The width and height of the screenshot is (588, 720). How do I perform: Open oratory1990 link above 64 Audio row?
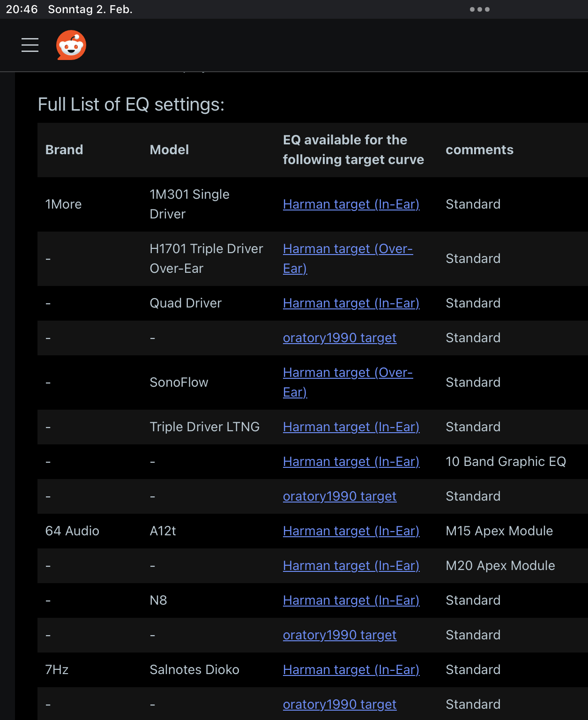tap(340, 496)
